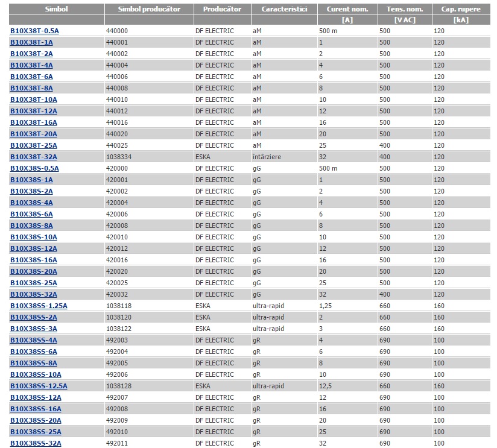Viewport: 497px width, 448px height.
Task: Follow the B10X38S-4A link
Action: tap(31, 203)
